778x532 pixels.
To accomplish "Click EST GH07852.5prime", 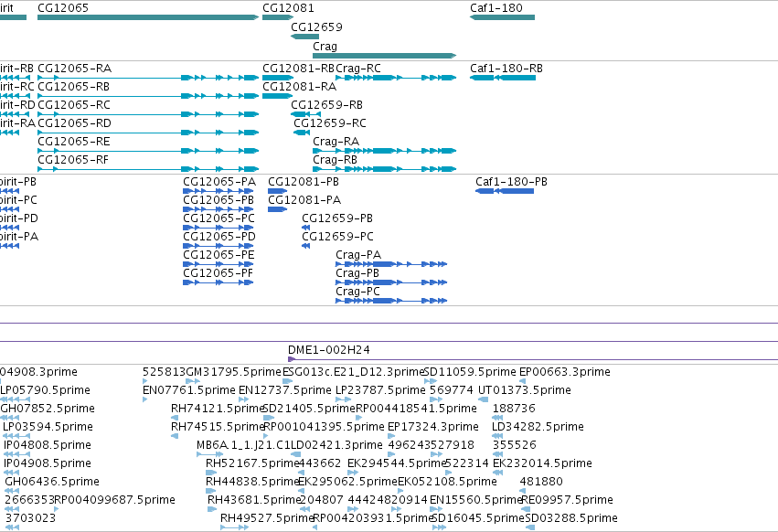I will [x=48, y=409].
